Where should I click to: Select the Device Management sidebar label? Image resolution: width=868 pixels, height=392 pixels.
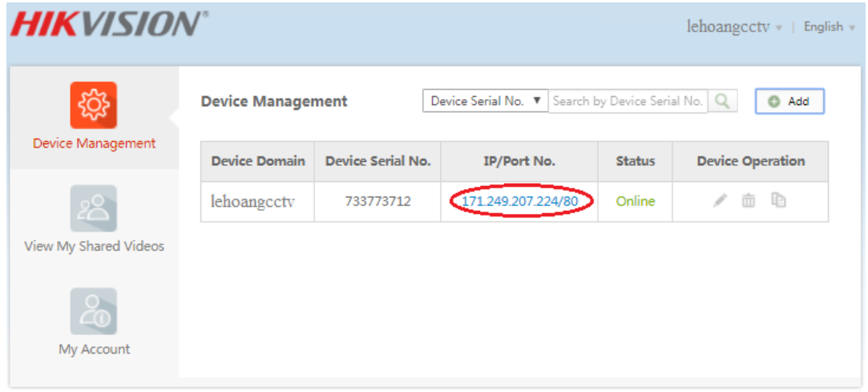click(x=94, y=143)
